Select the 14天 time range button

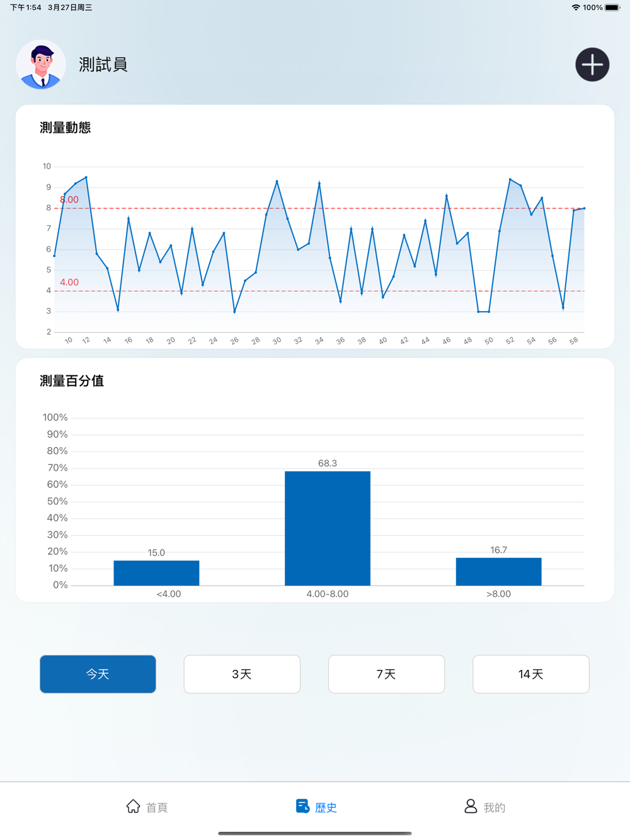click(531, 674)
